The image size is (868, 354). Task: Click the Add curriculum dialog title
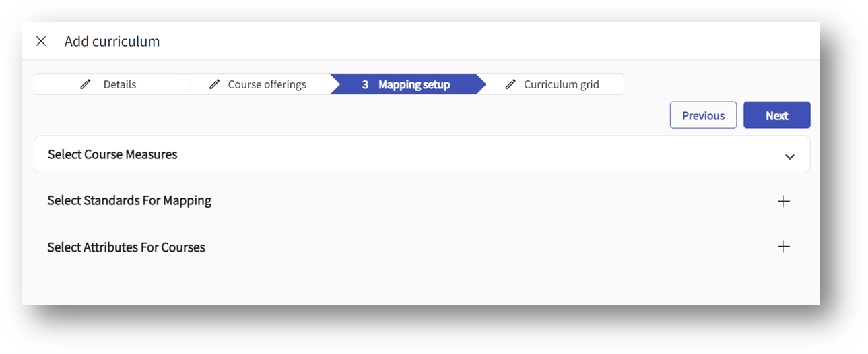pos(112,42)
